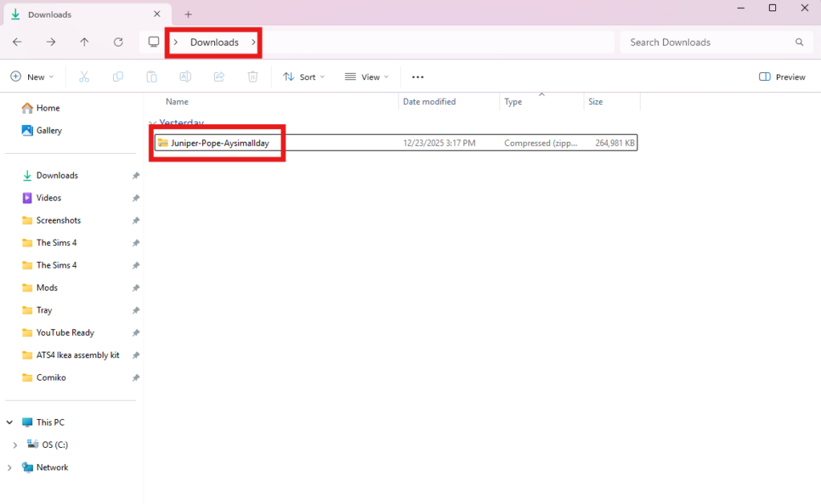
Task: Go up one directory level arrow
Action: coord(85,42)
